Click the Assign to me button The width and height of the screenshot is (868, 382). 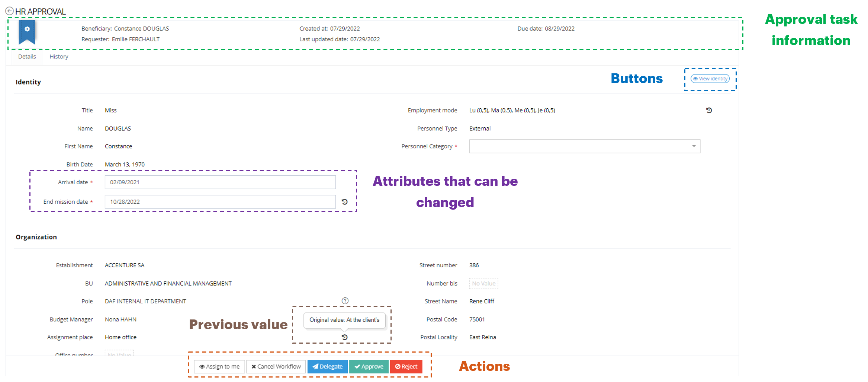[219, 367]
